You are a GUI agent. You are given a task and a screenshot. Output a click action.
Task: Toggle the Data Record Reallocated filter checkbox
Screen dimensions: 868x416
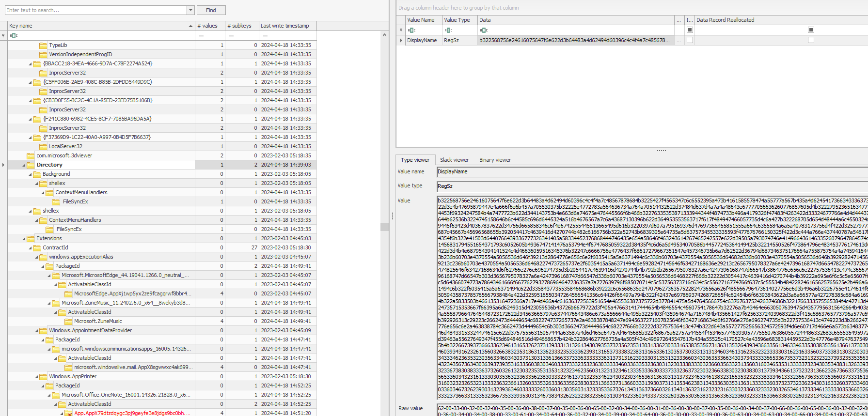811,30
